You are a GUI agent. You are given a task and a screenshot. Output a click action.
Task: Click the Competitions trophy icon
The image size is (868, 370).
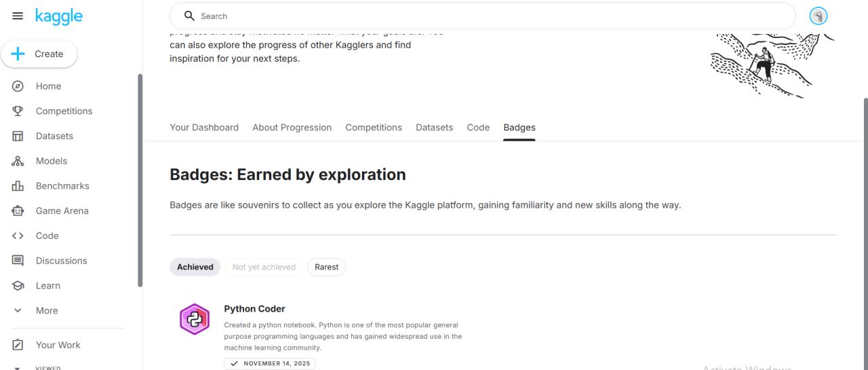pos(18,111)
